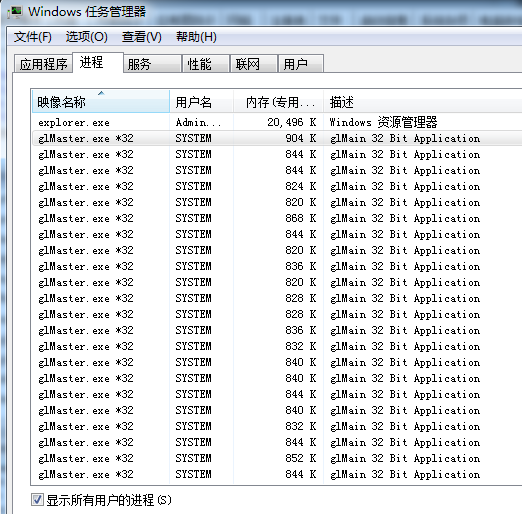Open the 查看(V) menu
This screenshot has height=514, width=522.
142,37
